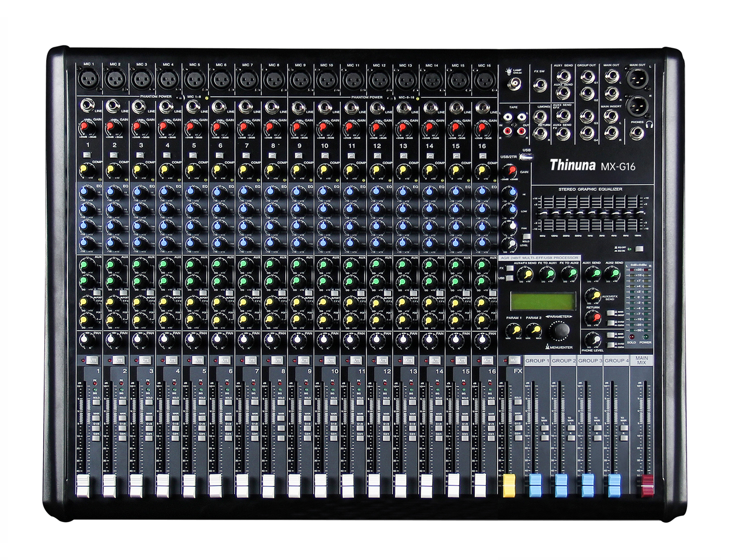
Task: Mute channel 8 with its MUTE button
Action: coord(277,360)
